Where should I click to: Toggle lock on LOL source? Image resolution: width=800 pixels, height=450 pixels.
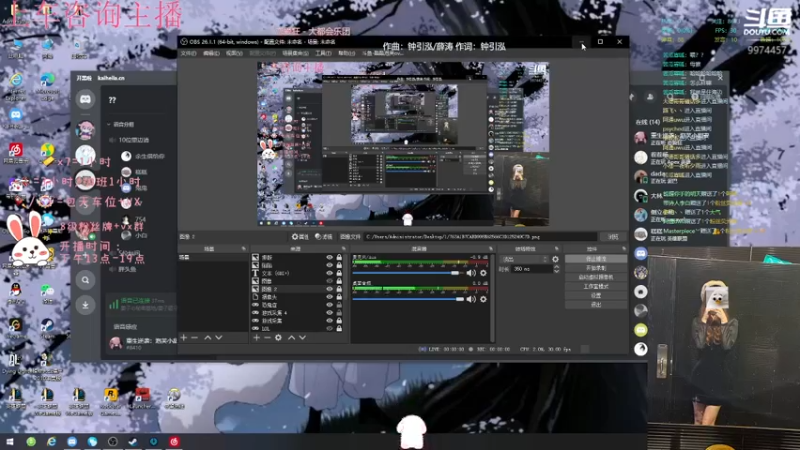(x=339, y=329)
